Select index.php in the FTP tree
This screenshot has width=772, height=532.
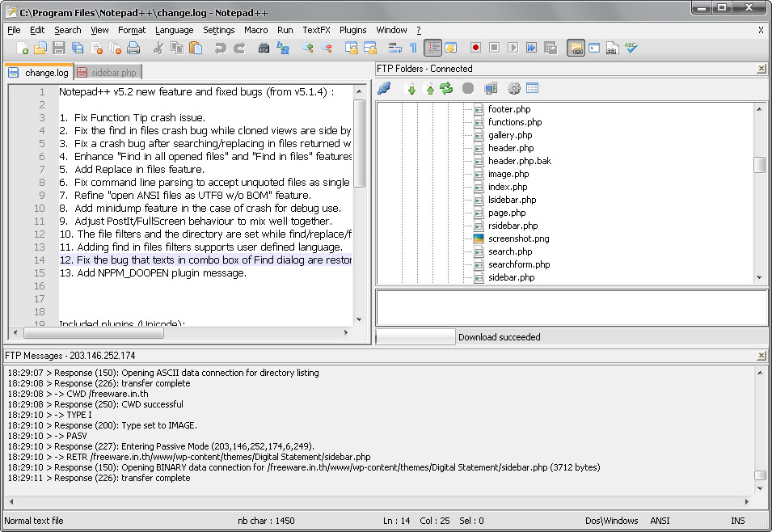tap(508, 187)
